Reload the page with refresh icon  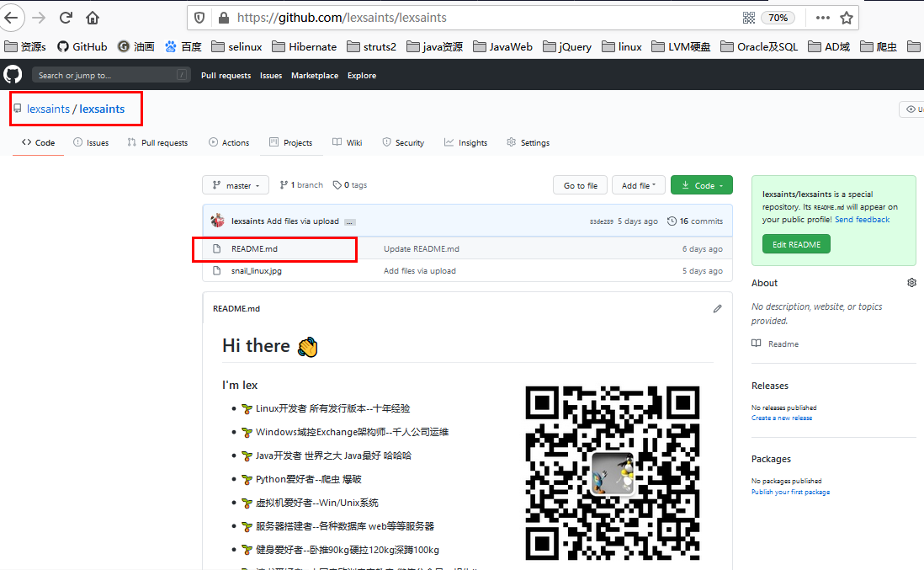click(66, 18)
